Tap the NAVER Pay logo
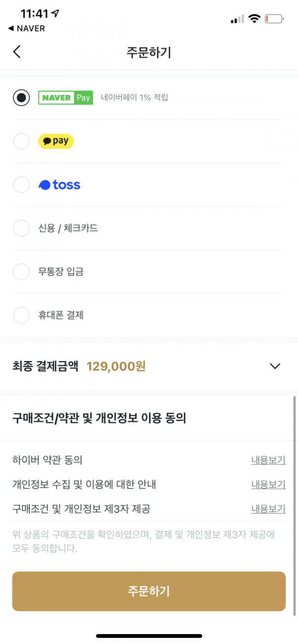Viewport: 298px width, 644px height. [x=66, y=98]
